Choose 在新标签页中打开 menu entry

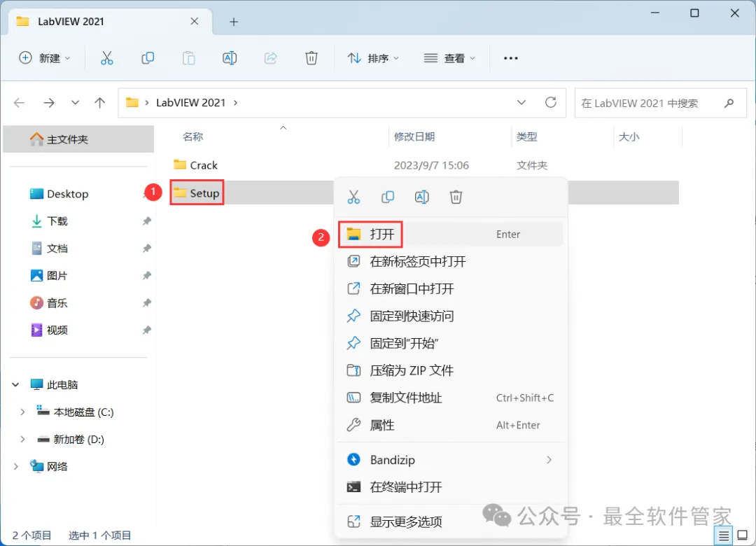pos(451,261)
